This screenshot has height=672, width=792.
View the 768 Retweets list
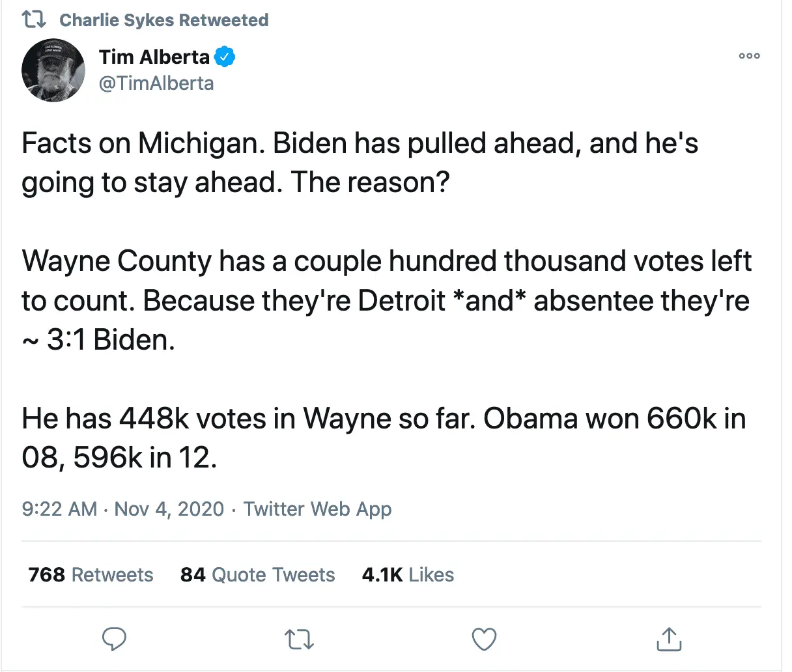tap(91, 575)
